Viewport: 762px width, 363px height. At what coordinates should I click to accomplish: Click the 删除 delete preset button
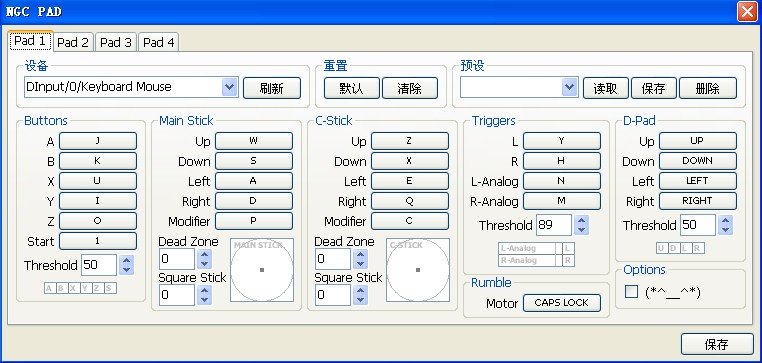coord(708,88)
